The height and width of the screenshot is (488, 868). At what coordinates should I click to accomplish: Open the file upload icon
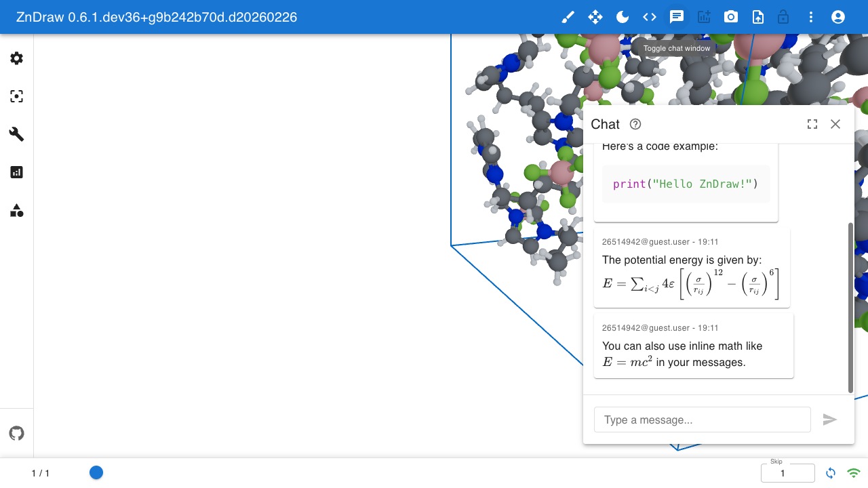pos(758,17)
